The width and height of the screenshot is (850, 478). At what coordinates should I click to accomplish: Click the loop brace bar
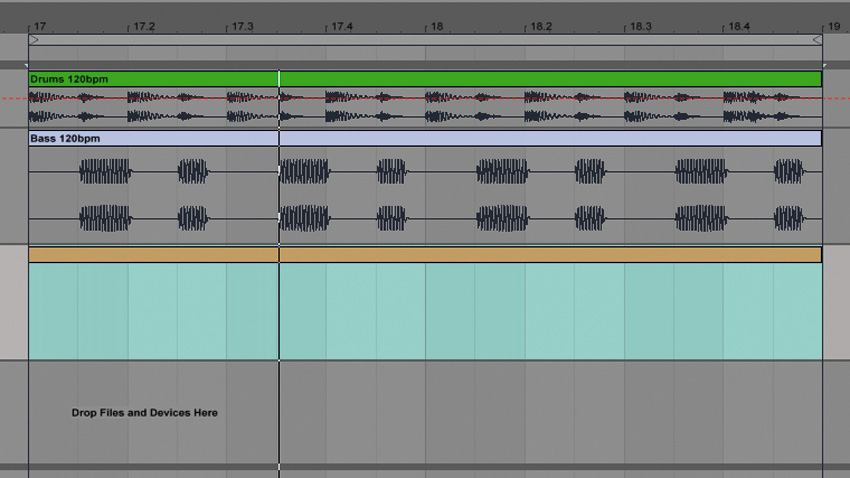click(425, 40)
